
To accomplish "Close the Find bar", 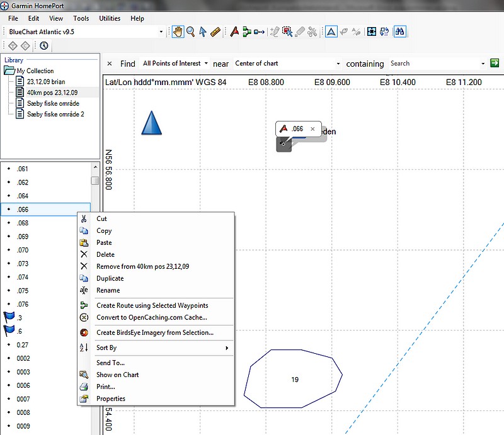I will 110,64.
